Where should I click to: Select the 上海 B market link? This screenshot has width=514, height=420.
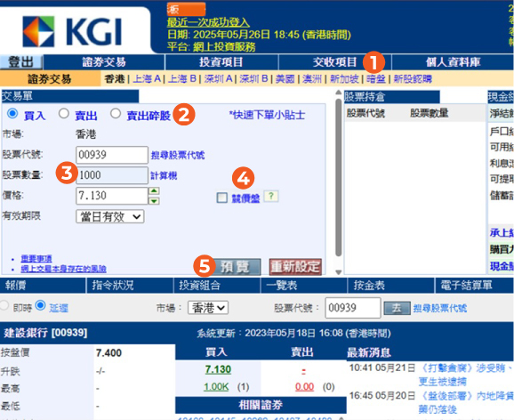(182, 78)
